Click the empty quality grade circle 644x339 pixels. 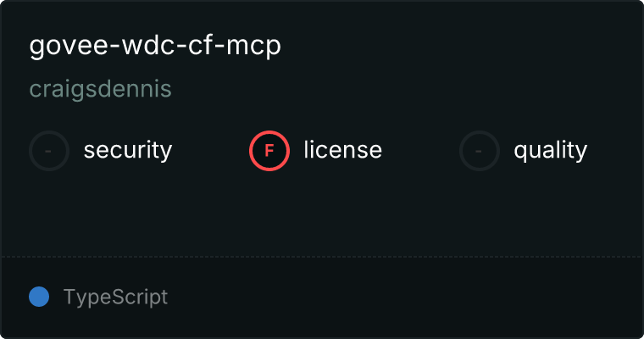tap(480, 151)
